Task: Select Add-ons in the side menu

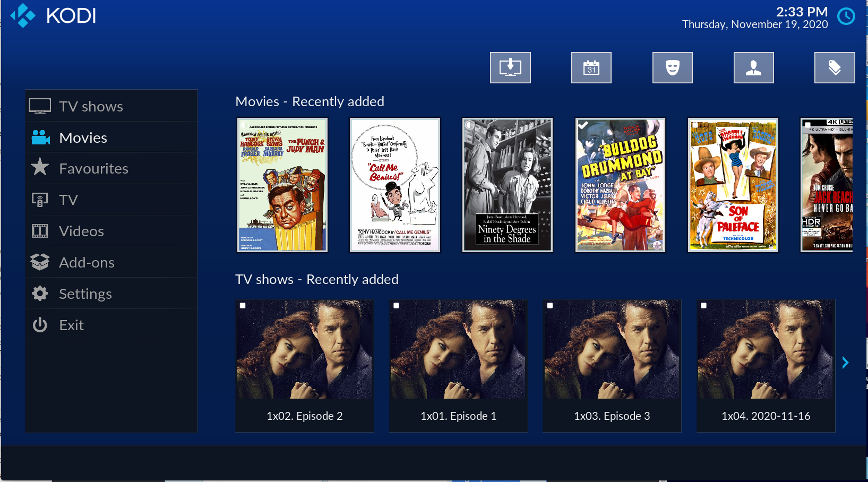Action: (111, 262)
